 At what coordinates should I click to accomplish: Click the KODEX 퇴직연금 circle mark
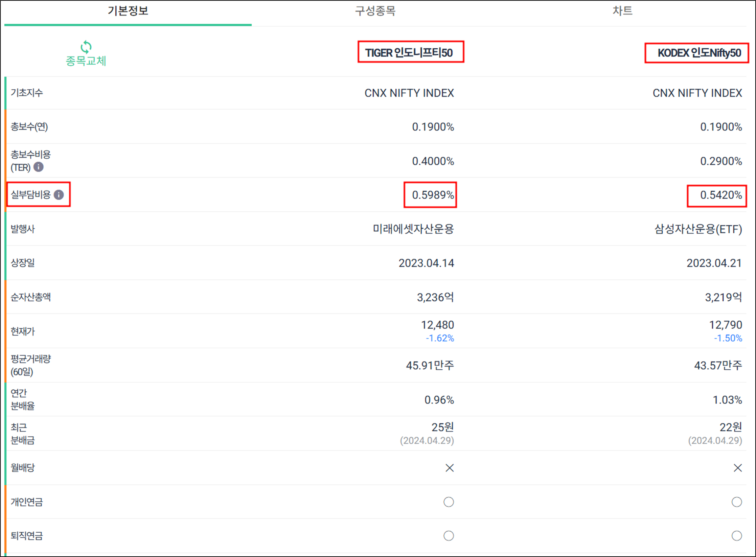pos(737,536)
